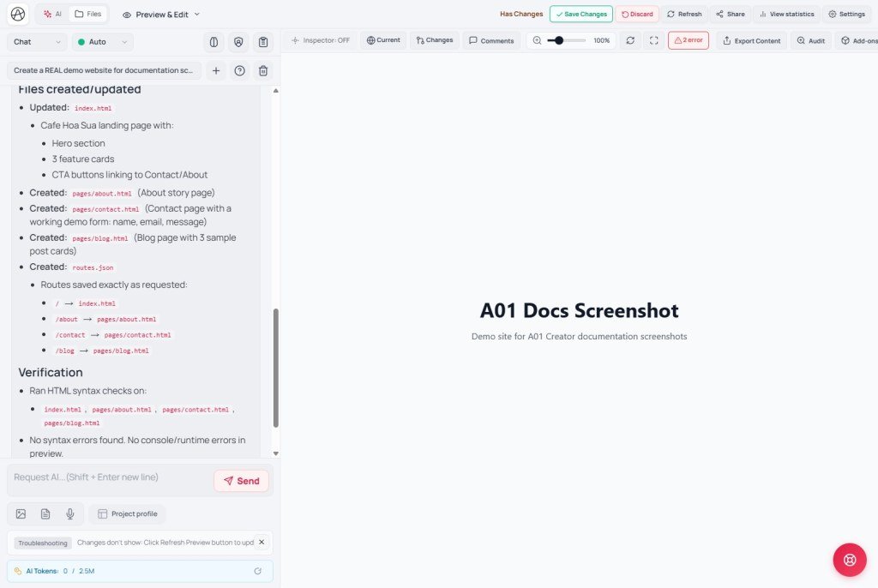Image resolution: width=878 pixels, height=588 pixels.
Task: Delete the conversation with trash icon
Action: coord(263,70)
